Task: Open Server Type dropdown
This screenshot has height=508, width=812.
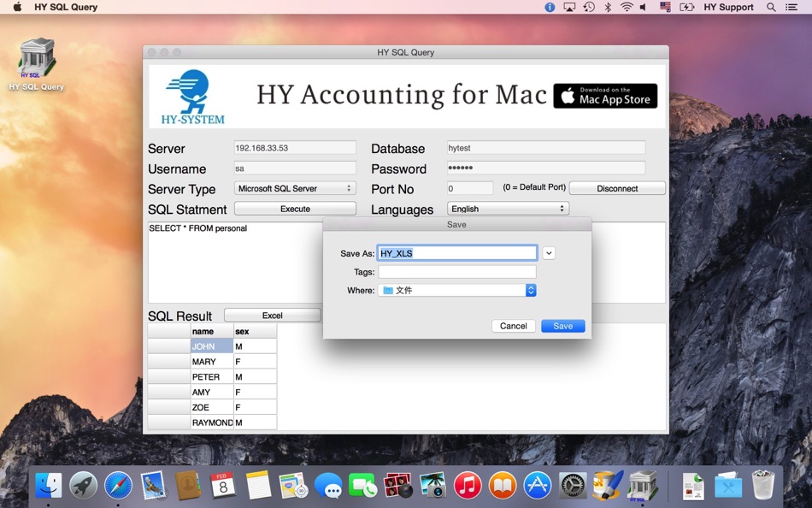Action: click(x=295, y=189)
